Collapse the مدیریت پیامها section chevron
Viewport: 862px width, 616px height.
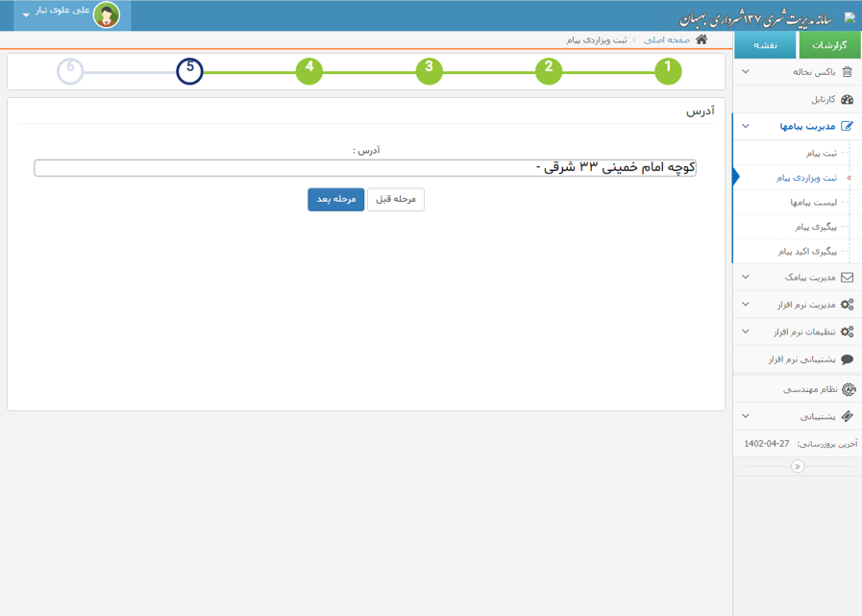(x=746, y=126)
